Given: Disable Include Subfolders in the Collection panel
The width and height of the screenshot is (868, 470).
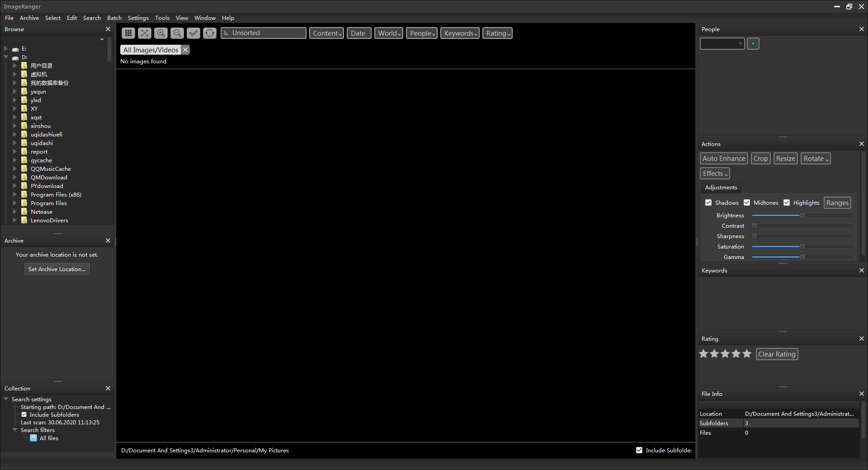Looking at the screenshot, I should click(24, 415).
